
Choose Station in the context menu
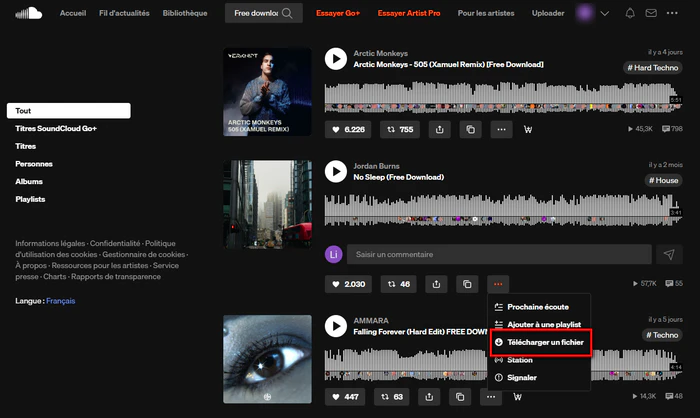[539, 360]
